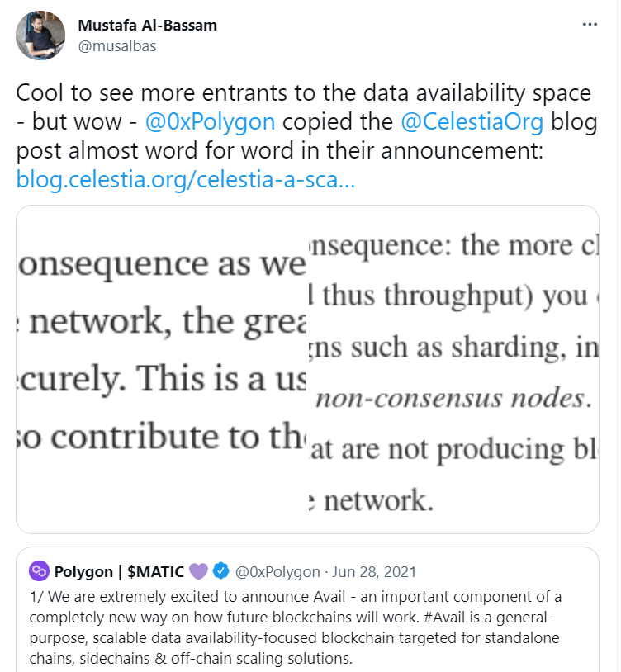Click '$MATIC' in the quoted account name
The image size is (621, 672).
(160, 571)
